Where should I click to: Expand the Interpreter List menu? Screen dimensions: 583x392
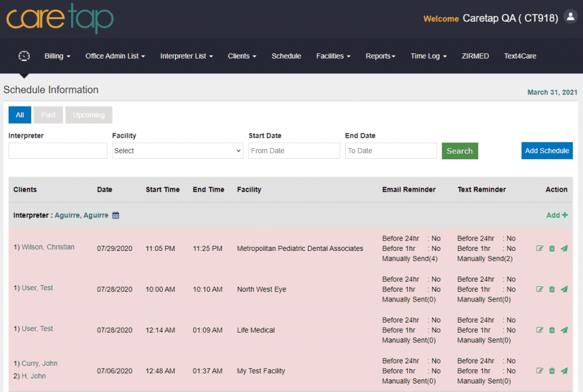point(186,56)
